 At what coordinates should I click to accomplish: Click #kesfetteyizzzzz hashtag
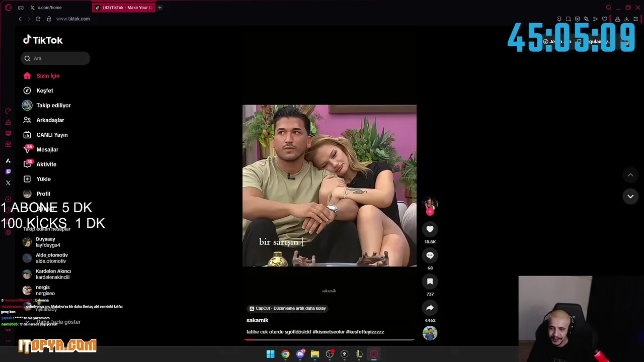coord(365,332)
